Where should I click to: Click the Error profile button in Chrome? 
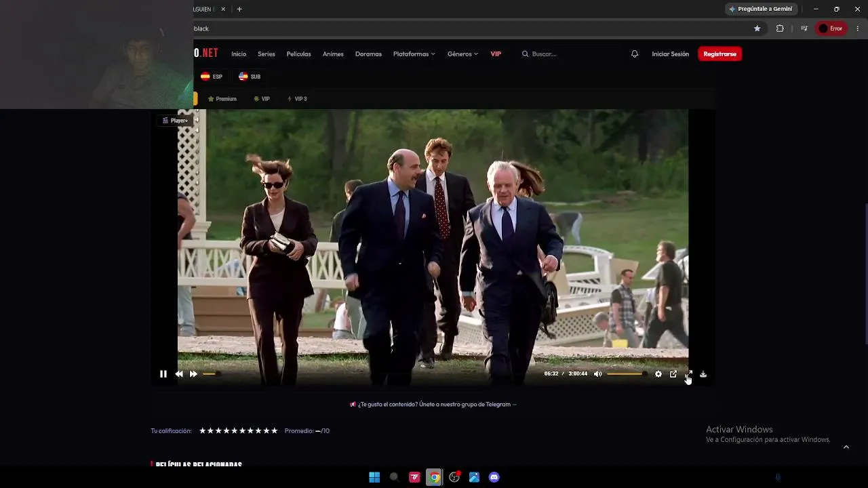pyautogui.click(x=831, y=28)
